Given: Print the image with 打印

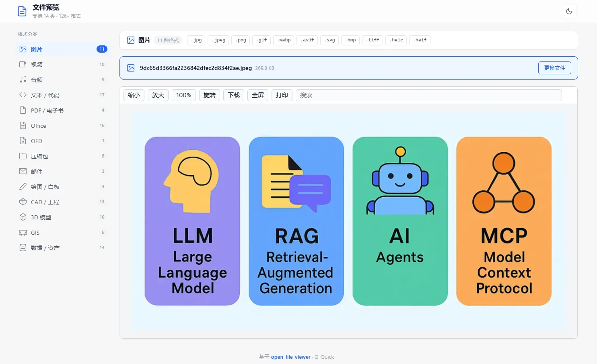Looking at the screenshot, I should point(282,95).
